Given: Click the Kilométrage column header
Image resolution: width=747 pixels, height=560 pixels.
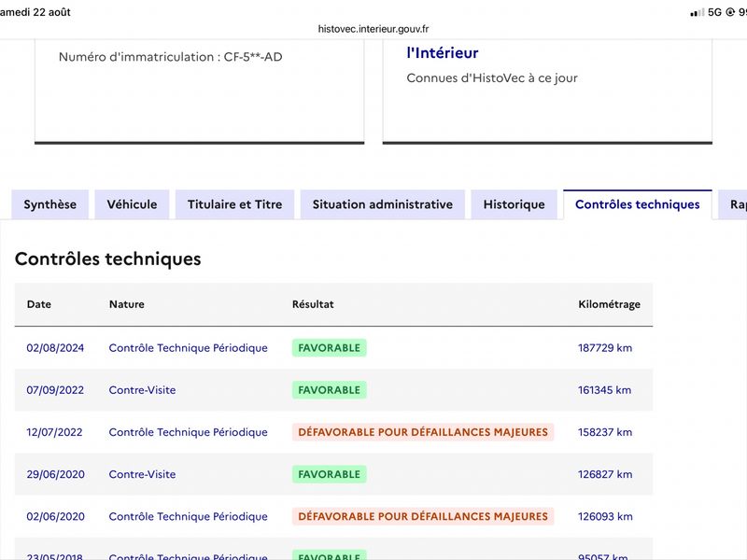Looking at the screenshot, I should [x=610, y=304].
